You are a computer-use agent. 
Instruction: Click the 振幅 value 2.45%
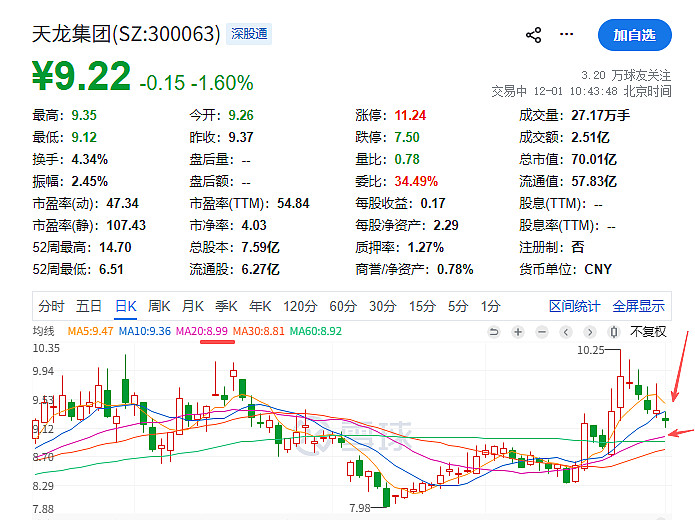click(x=90, y=181)
